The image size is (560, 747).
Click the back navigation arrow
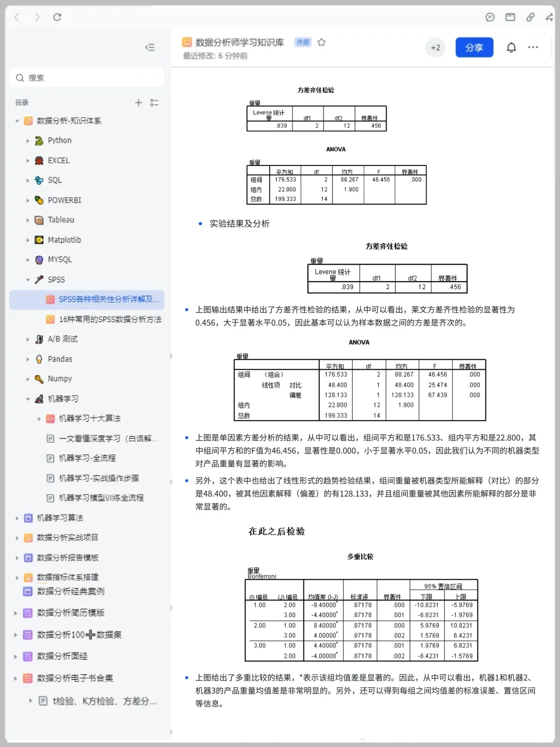pos(16,17)
